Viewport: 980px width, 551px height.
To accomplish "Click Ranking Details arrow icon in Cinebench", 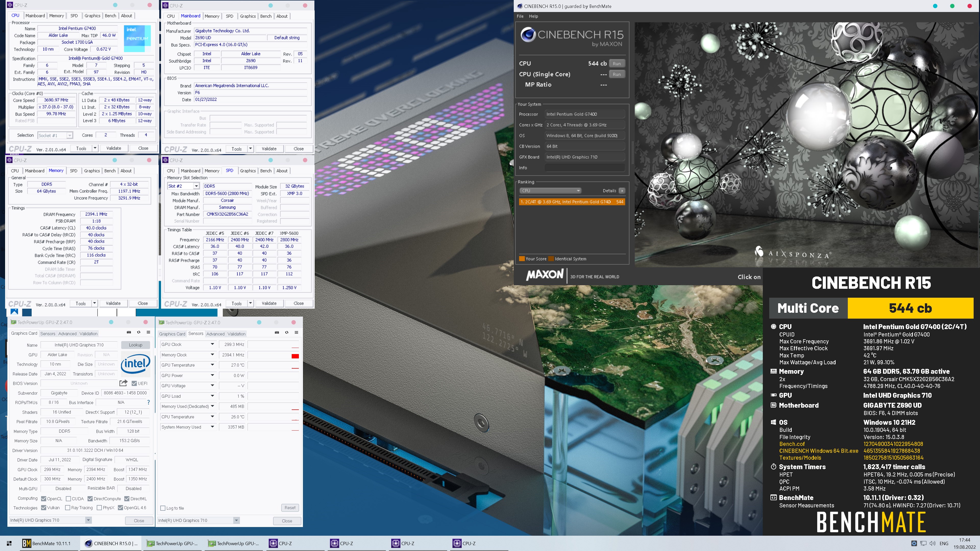I will (622, 191).
